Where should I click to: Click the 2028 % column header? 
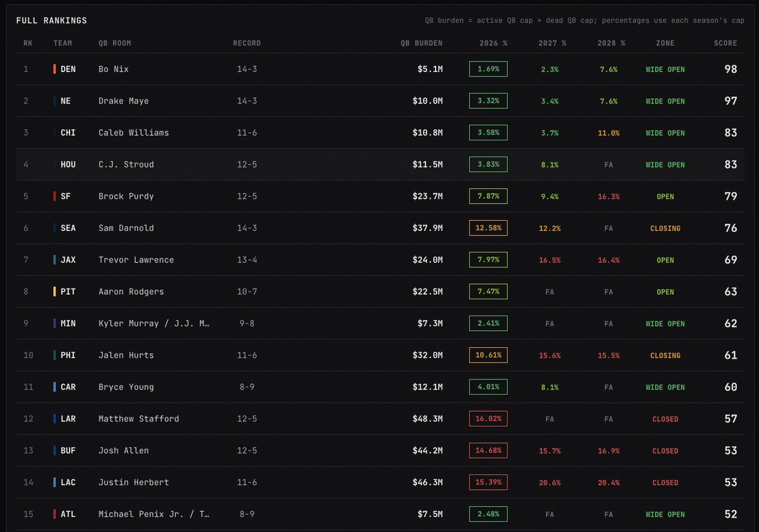(x=611, y=43)
